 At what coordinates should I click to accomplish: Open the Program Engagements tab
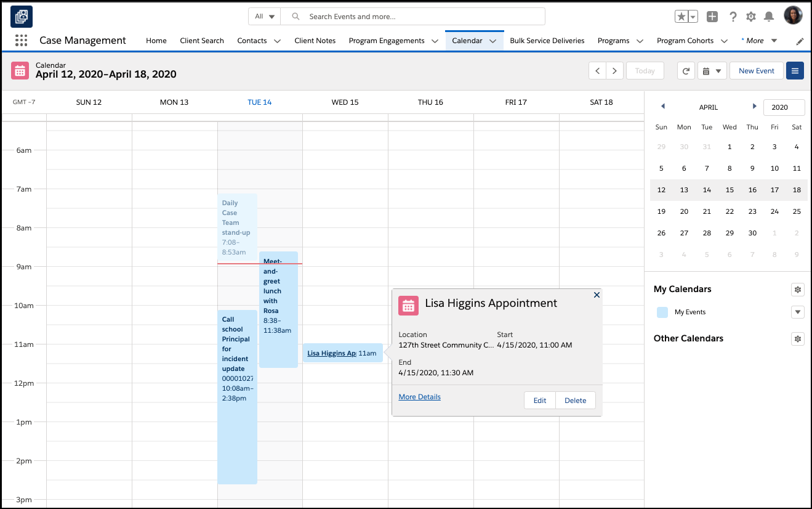coord(387,41)
